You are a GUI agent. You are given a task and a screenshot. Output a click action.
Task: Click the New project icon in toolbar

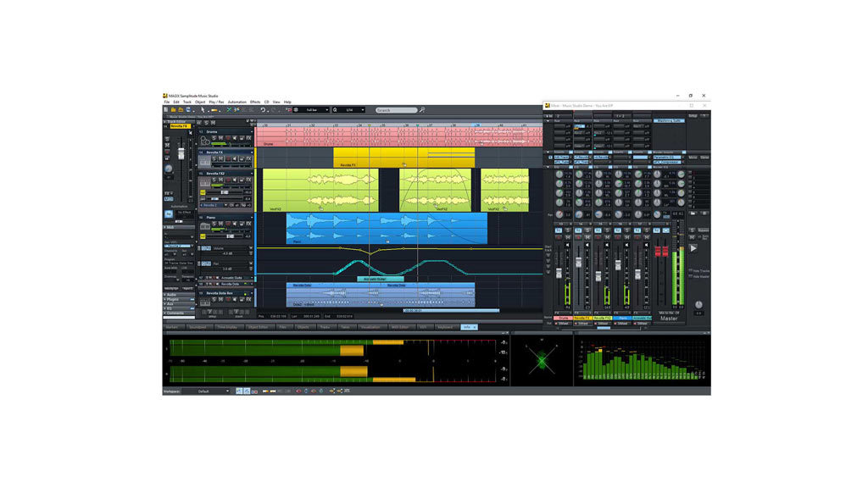tap(166, 110)
